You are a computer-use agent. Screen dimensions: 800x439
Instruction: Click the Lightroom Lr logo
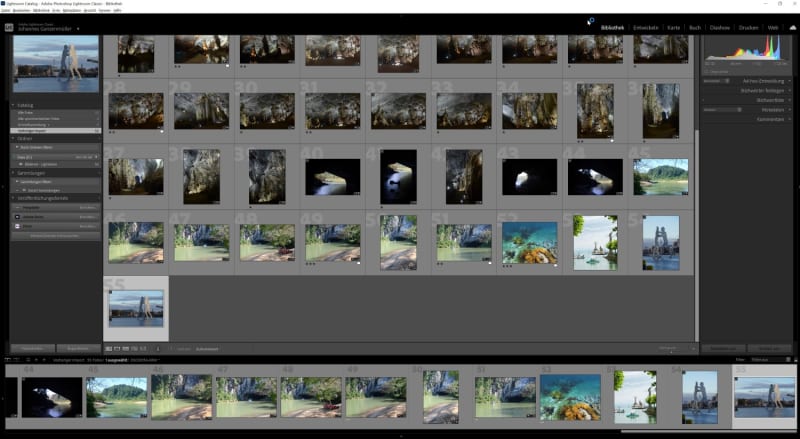[x=9, y=28]
